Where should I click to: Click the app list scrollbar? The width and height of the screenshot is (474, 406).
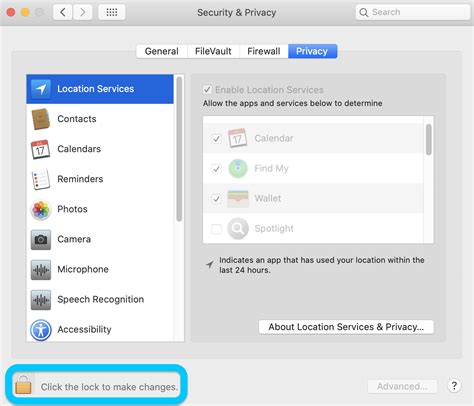pos(429,139)
